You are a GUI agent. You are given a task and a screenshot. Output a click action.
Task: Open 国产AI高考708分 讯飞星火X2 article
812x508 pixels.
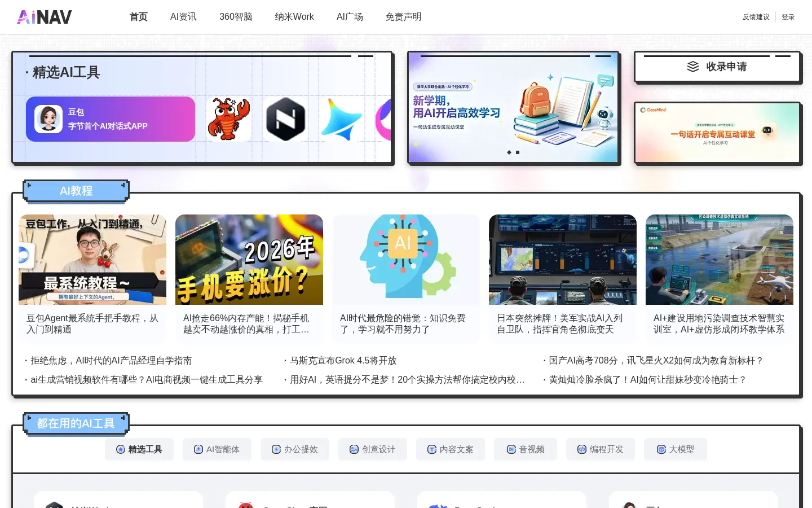pyautogui.click(x=656, y=360)
